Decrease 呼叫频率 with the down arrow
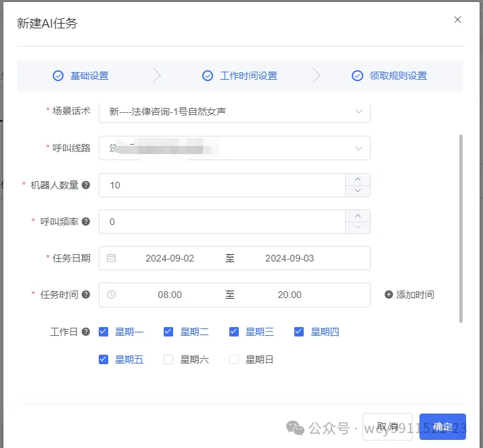Image resolution: width=483 pixels, height=448 pixels. [x=358, y=228]
